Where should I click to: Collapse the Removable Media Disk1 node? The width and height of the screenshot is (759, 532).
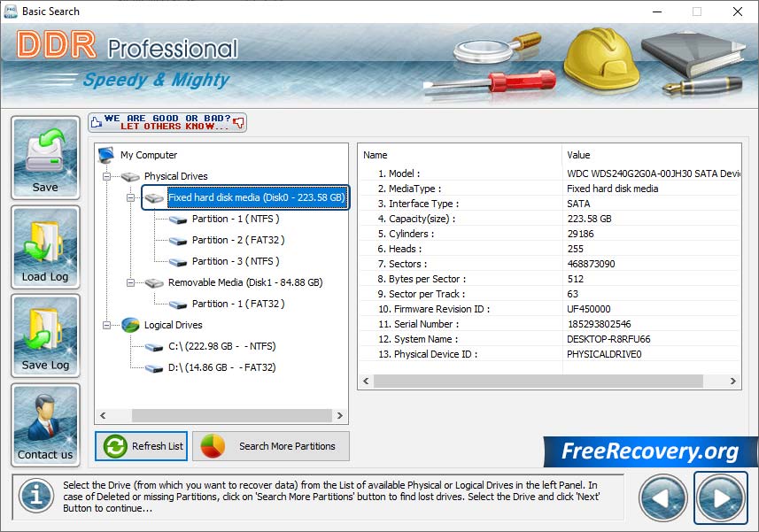(x=130, y=282)
